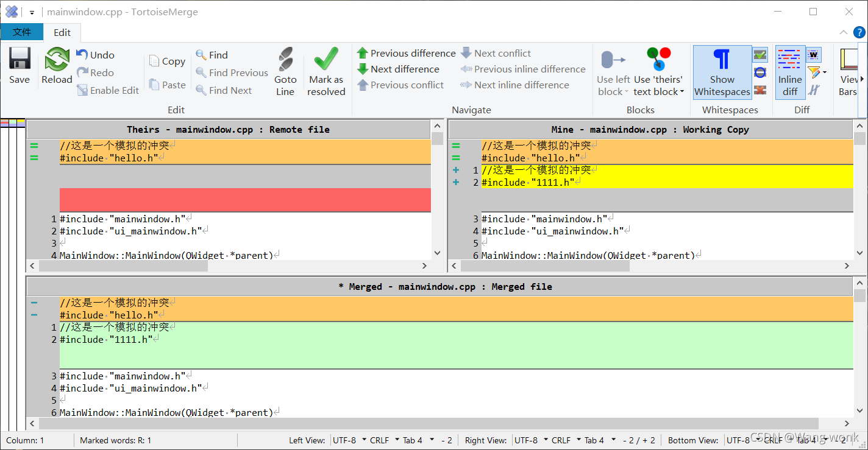Image resolution: width=868 pixels, height=450 pixels.
Task: Select ignore whitespace changes (blue circle icon)
Action: point(759,72)
